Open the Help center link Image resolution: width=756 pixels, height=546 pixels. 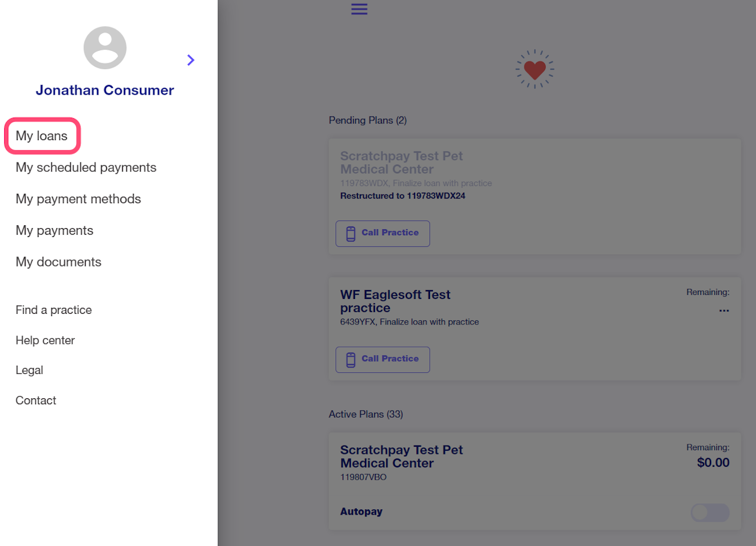click(x=45, y=340)
